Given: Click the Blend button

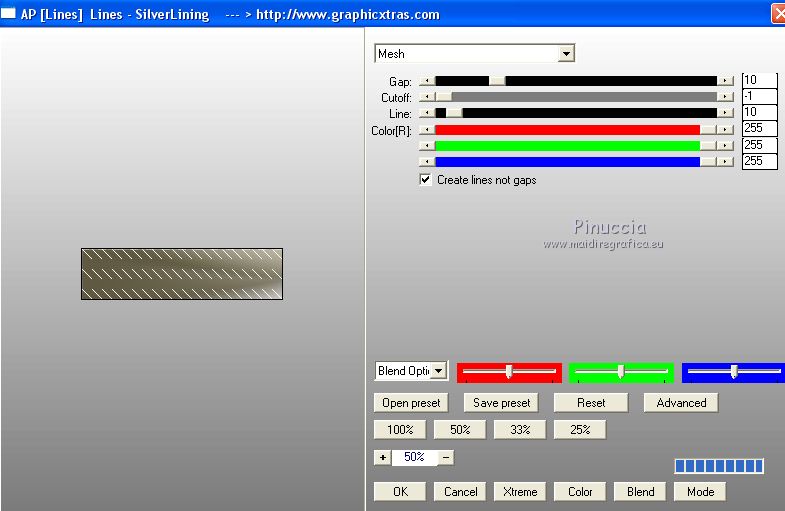Looking at the screenshot, I should tap(640, 492).
